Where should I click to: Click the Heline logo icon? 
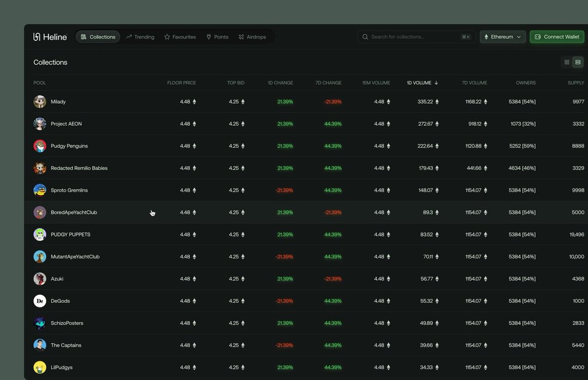click(37, 37)
